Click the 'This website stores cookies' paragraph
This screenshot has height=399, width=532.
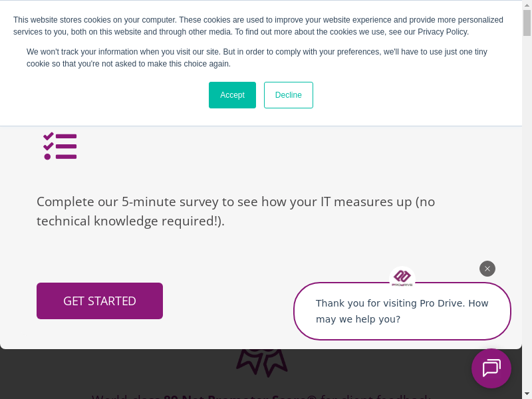258,26
